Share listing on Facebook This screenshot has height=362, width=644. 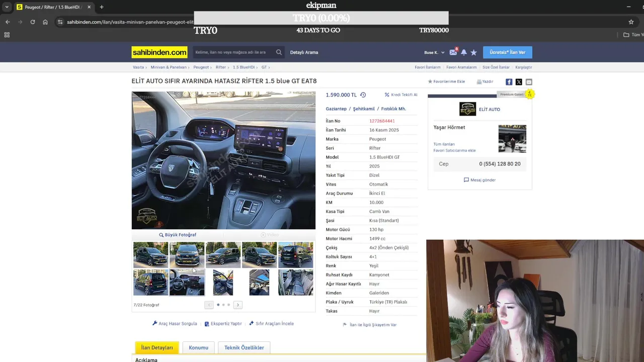click(509, 82)
